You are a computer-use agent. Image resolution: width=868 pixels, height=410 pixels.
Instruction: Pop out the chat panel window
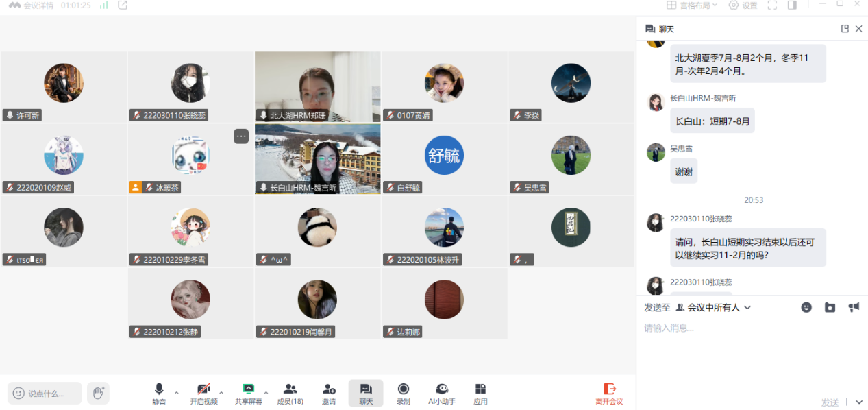click(845, 29)
